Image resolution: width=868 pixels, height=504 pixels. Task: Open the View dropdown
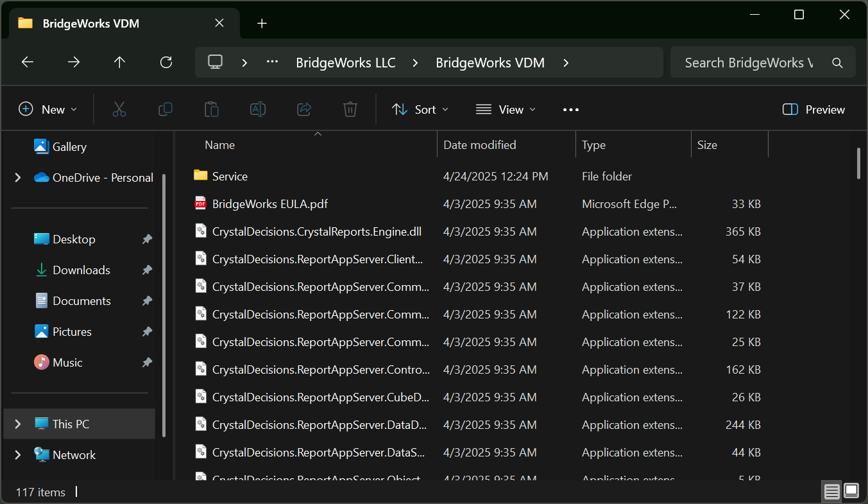506,110
